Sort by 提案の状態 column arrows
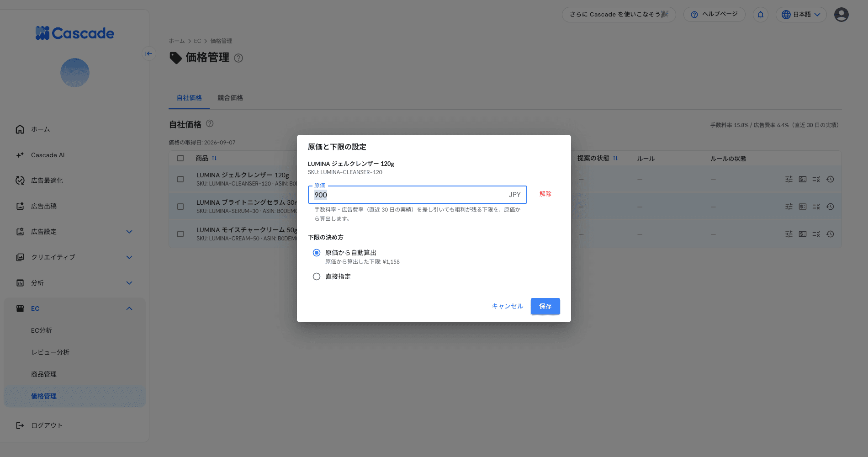Image resolution: width=868 pixels, height=457 pixels. coord(615,158)
